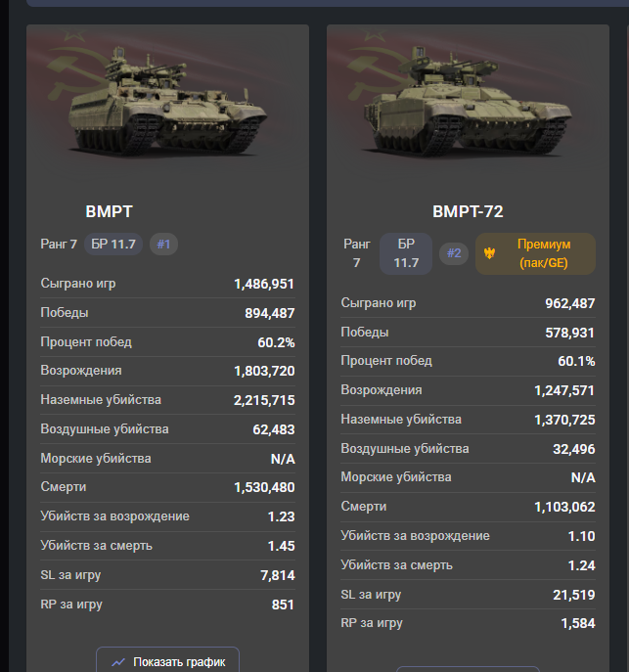Click the #2 rank badge on BMPT-72 card
Viewport: 629px width, 672px height.
[x=454, y=253]
